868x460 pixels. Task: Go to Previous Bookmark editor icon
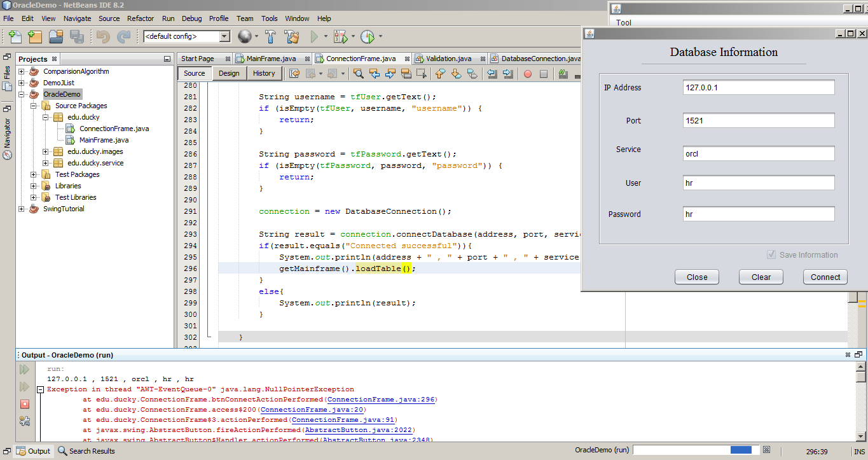pos(440,74)
